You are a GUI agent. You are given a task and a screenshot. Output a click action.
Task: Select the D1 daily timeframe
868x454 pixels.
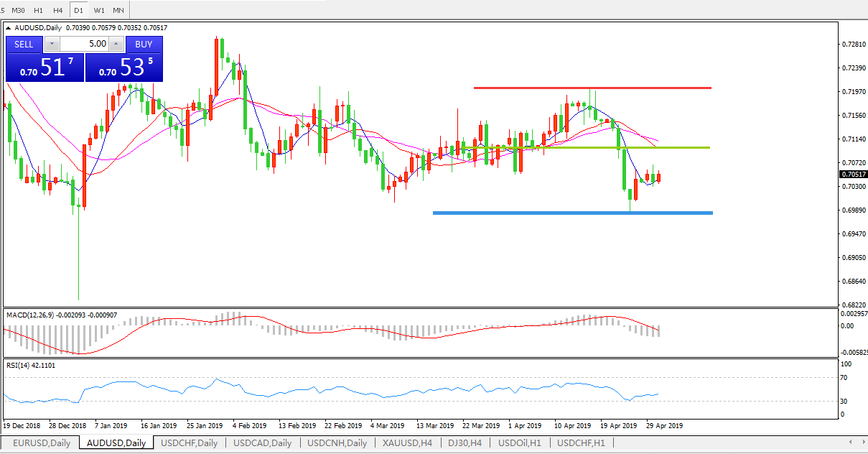(x=78, y=10)
